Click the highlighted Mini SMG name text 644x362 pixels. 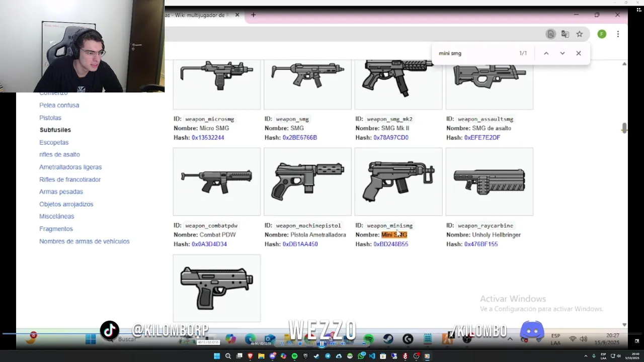click(x=394, y=235)
